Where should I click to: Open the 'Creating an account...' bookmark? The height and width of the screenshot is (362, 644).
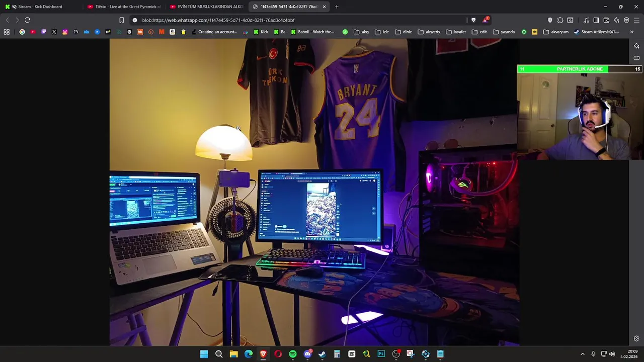(x=214, y=32)
